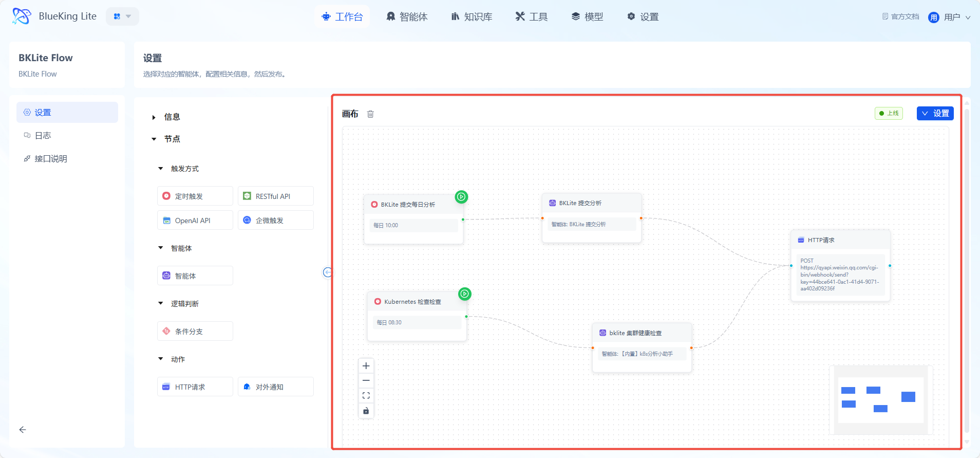This screenshot has height=458, width=980.
Task: Click the user avatar icon
Action: [x=934, y=17]
